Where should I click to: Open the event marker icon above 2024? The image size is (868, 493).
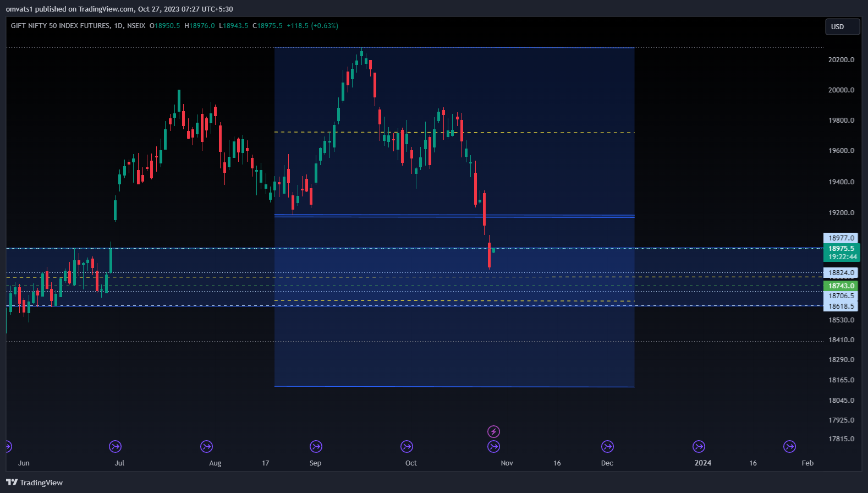(x=699, y=446)
